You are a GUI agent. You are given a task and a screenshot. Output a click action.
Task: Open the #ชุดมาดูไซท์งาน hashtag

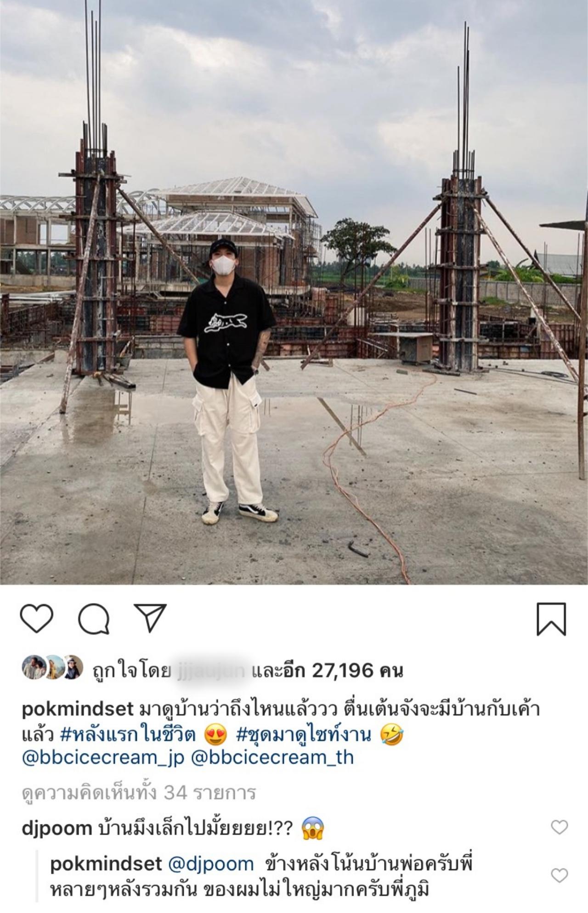[303, 735]
